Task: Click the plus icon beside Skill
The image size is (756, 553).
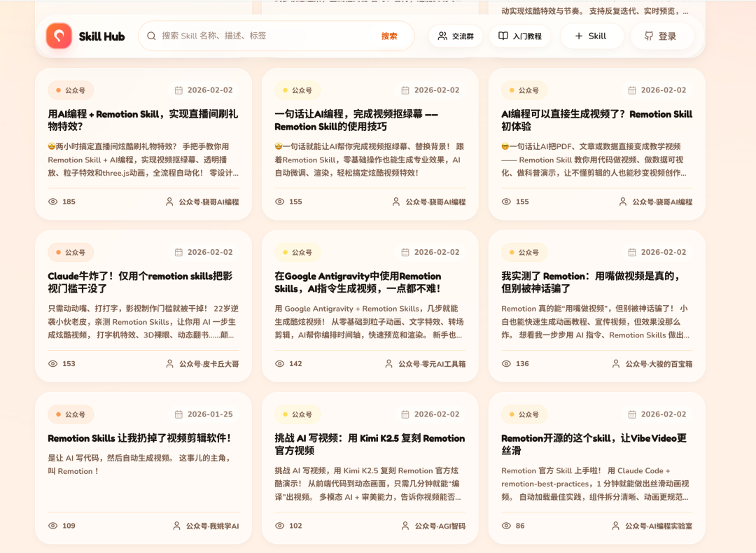Action: point(578,36)
